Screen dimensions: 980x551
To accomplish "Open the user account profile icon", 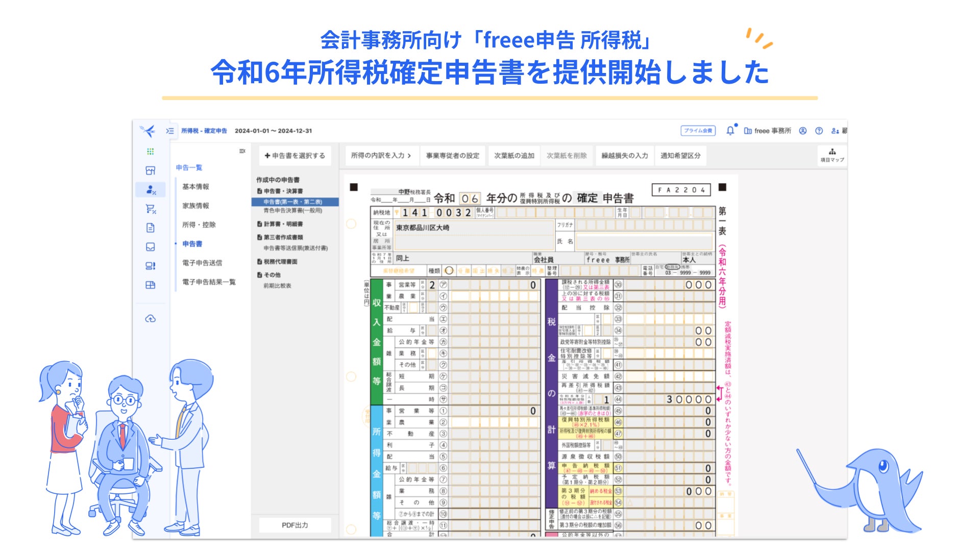I will tap(802, 131).
